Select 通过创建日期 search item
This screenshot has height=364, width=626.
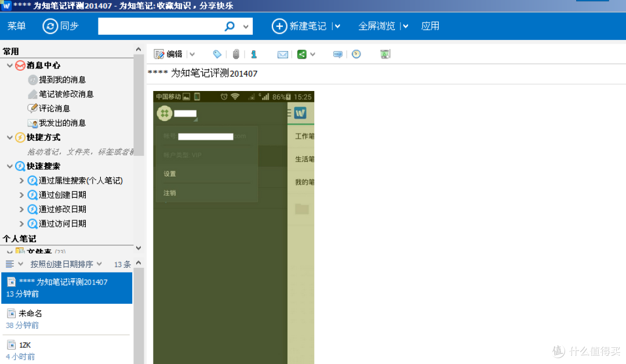pos(62,195)
